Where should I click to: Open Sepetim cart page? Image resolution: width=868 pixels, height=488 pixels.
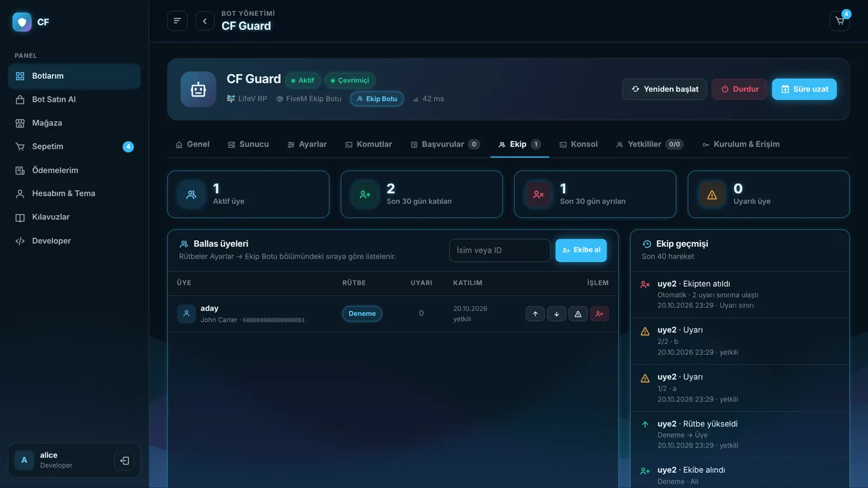click(74, 146)
